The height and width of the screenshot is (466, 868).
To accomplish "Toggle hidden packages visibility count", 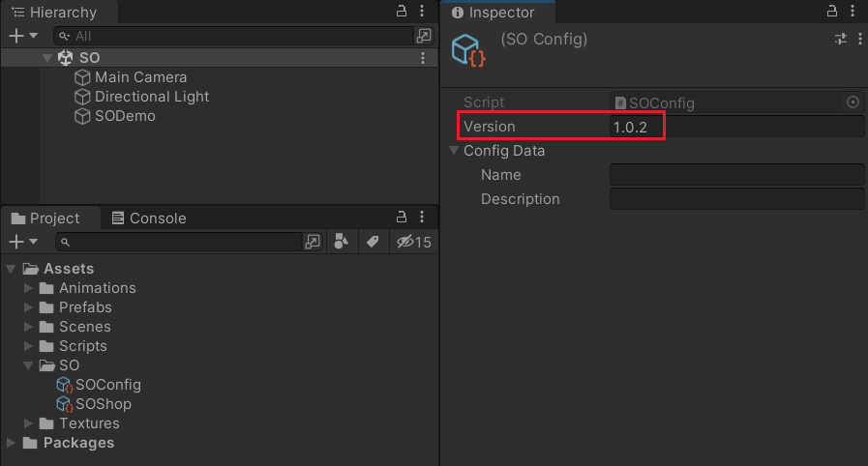I will pyautogui.click(x=413, y=242).
